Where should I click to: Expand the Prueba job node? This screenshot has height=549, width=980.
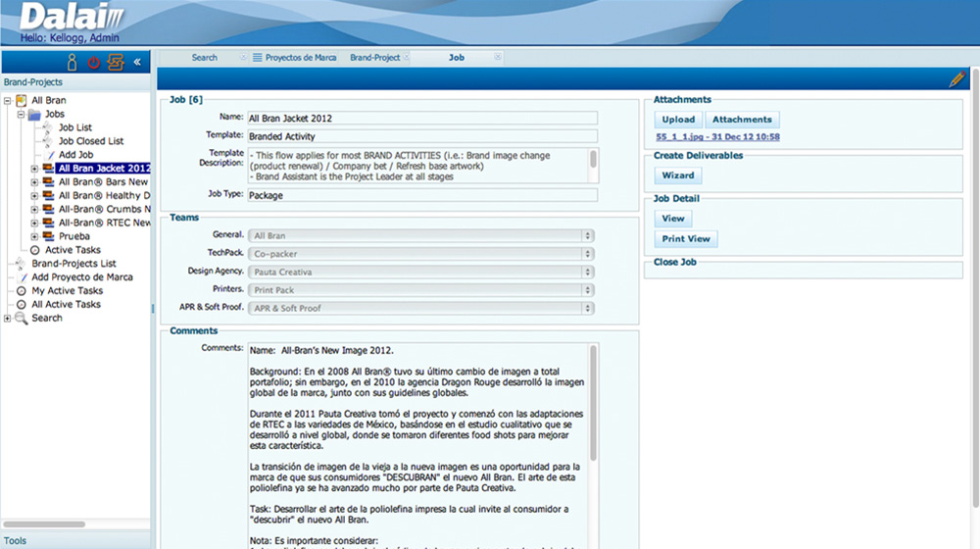[34, 236]
